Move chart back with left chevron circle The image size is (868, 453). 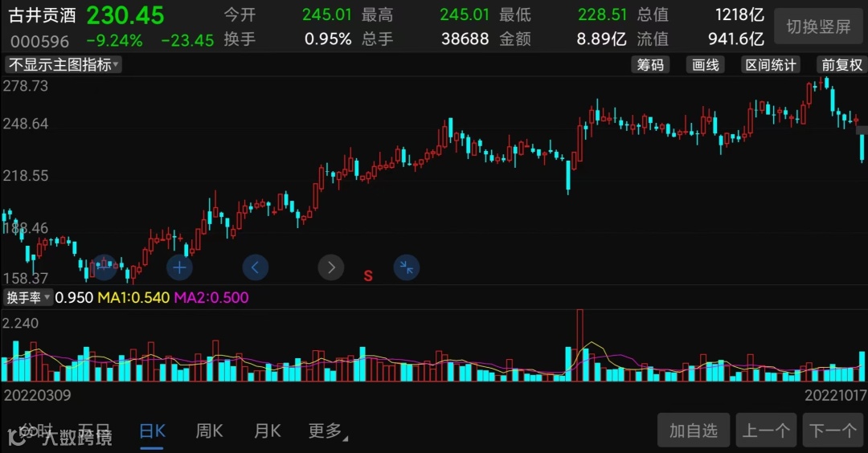[x=256, y=267]
